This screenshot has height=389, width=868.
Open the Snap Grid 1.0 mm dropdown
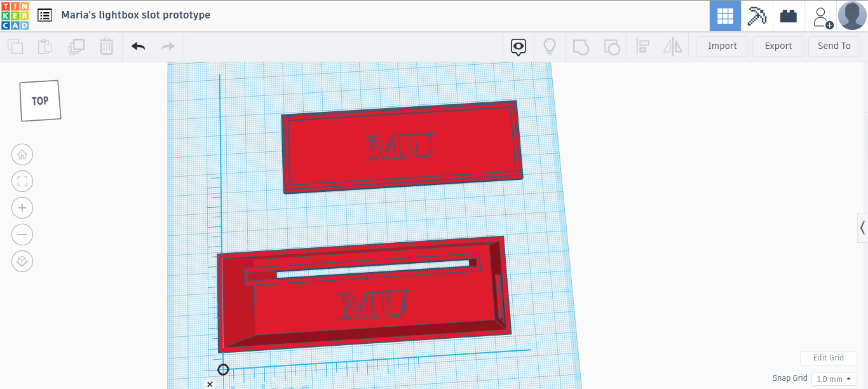[834, 379]
